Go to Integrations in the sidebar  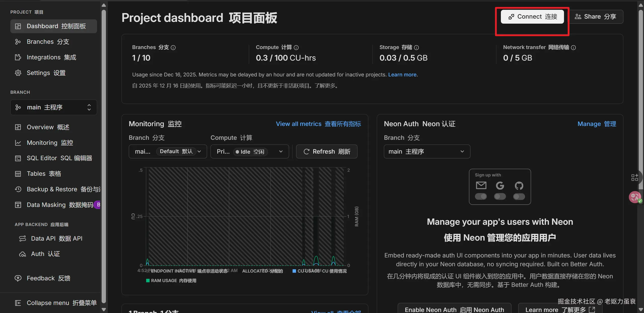tap(51, 57)
